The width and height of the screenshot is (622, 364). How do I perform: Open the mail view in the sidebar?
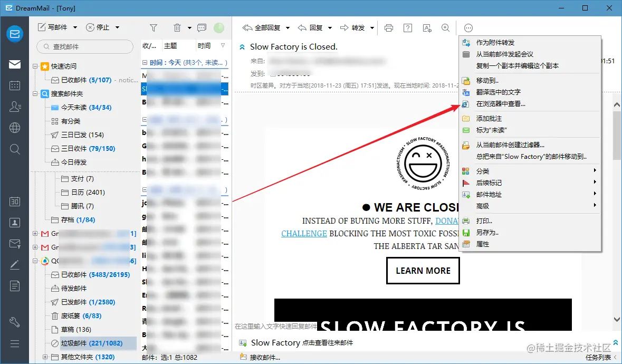pyautogui.click(x=15, y=64)
